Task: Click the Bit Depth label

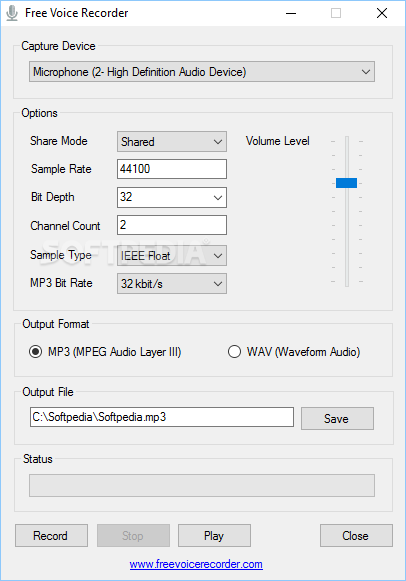Action: [53, 197]
